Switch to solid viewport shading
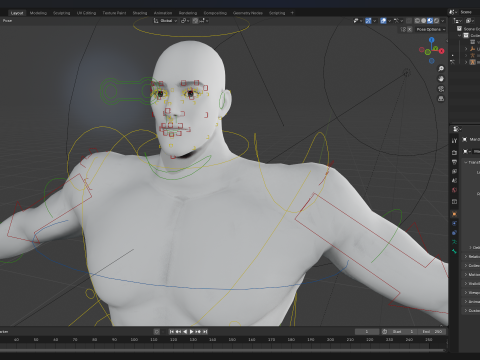This screenshot has width=480, height=360. [423, 21]
